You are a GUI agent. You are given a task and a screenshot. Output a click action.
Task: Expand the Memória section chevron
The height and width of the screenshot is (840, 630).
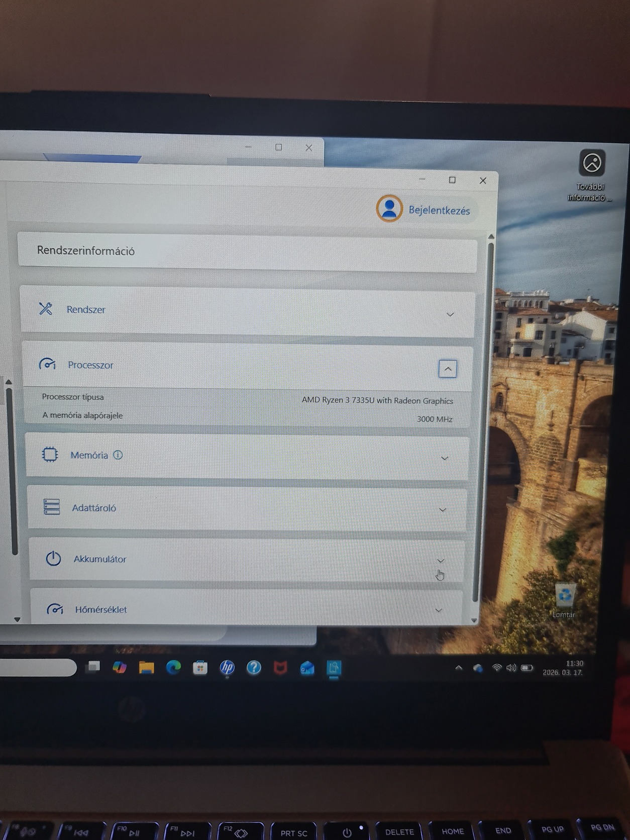[445, 458]
